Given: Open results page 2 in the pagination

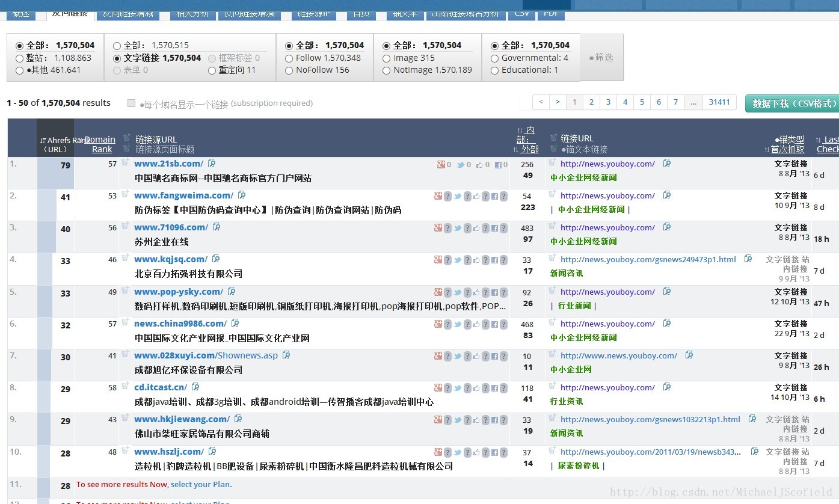Looking at the screenshot, I should point(591,102).
